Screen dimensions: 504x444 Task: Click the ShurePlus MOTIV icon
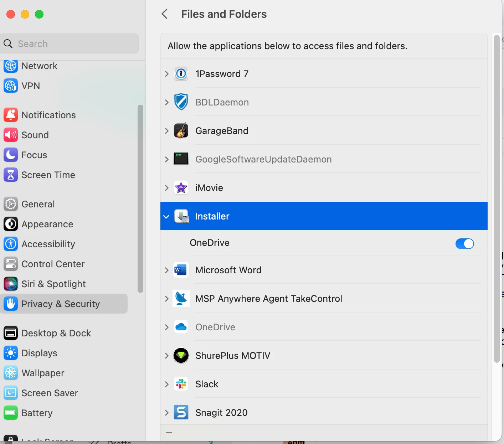(181, 356)
